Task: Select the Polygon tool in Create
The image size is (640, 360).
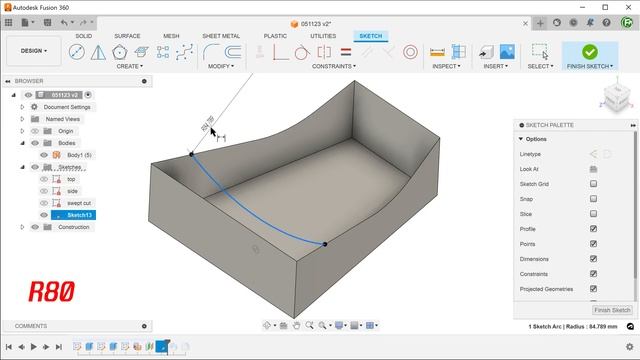Action: tap(120, 52)
